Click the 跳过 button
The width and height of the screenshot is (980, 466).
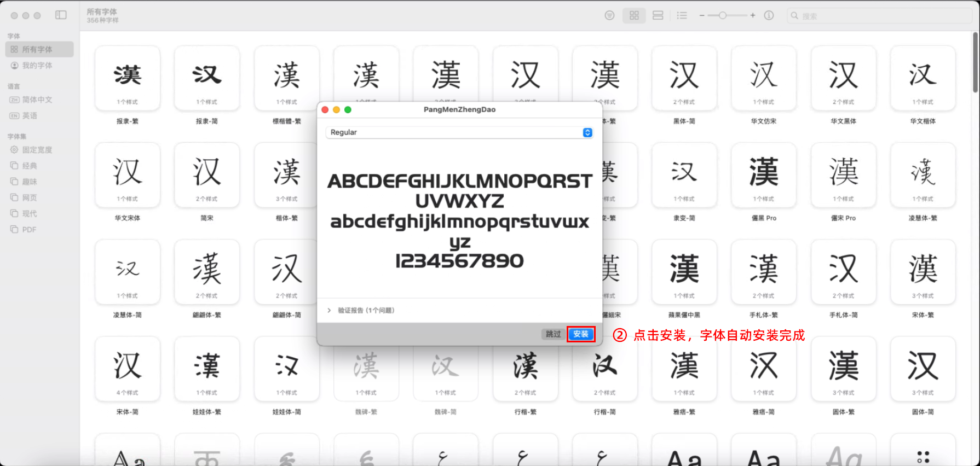[553, 334]
